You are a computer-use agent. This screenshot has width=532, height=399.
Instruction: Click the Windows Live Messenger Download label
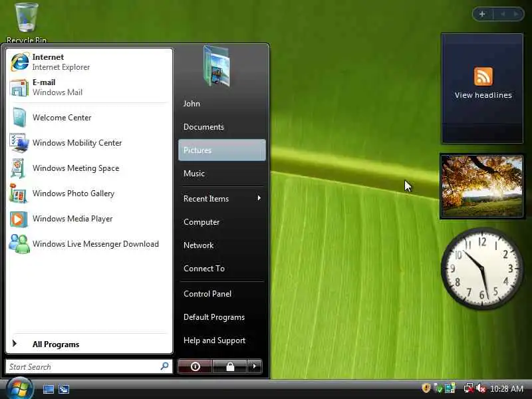(95, 244)
